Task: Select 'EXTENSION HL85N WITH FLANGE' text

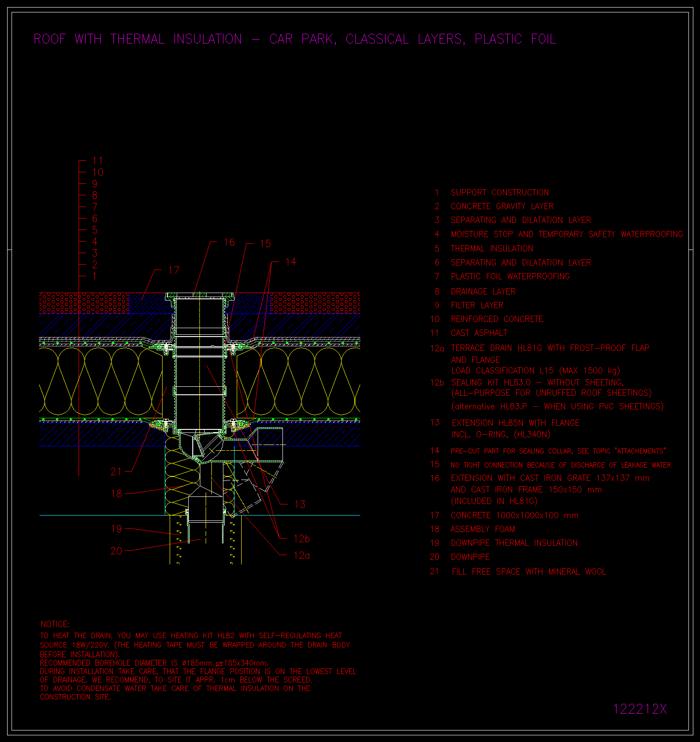Action: coord(515,423)
